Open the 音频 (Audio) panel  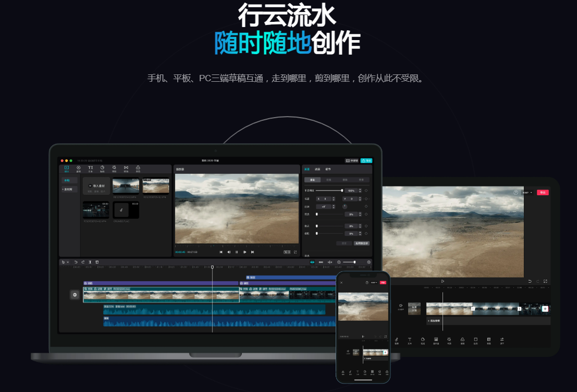pyautogui.click(x=78, y=168)
